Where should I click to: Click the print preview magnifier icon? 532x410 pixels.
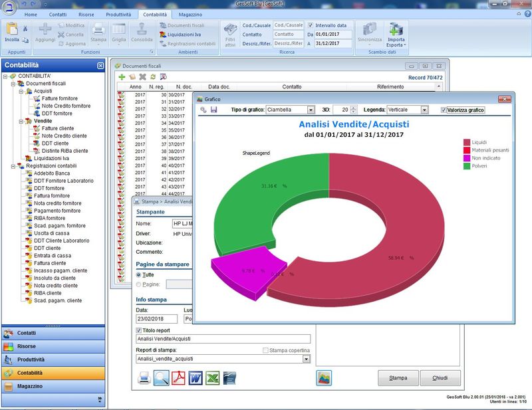point(162,378)
